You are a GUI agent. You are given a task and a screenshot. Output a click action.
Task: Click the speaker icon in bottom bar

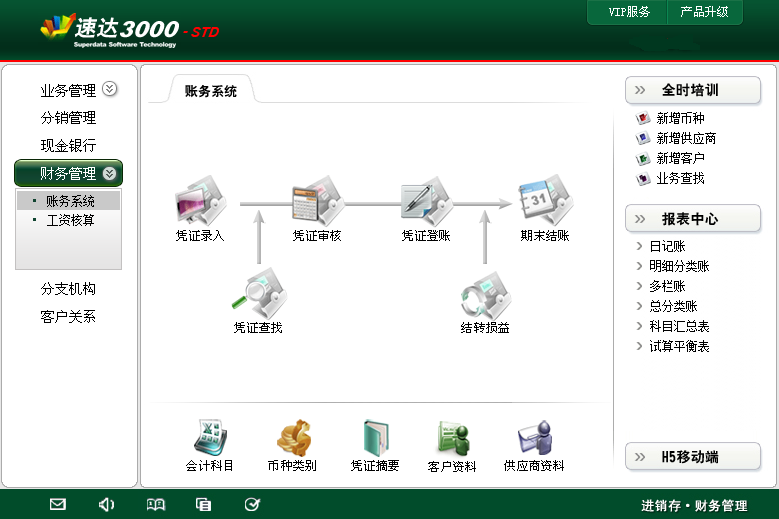pos(106,505)
